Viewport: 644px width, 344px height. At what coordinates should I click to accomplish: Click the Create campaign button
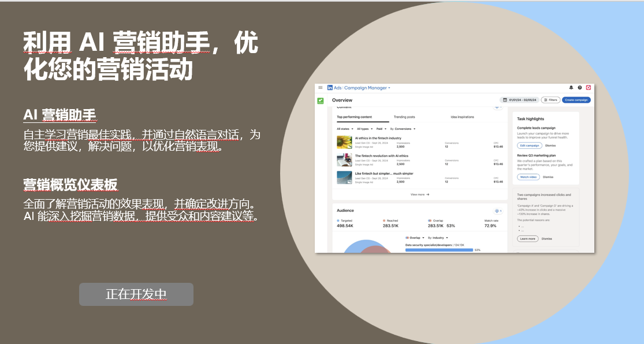576,100
